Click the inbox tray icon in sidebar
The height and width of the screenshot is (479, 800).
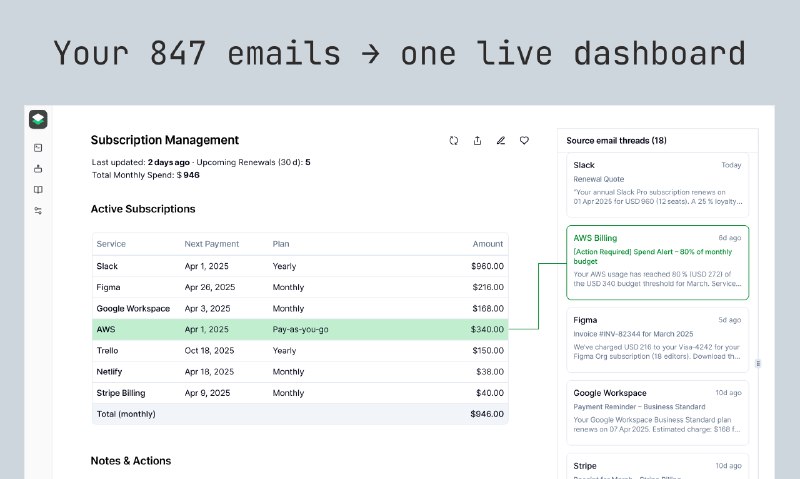[x=38, y=169]
